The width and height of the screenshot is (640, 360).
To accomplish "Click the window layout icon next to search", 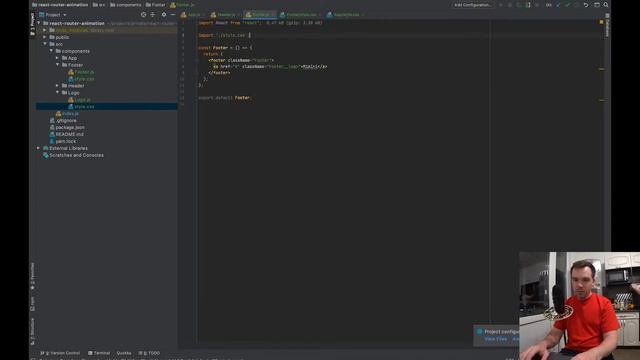I will (x=597, y=5).
